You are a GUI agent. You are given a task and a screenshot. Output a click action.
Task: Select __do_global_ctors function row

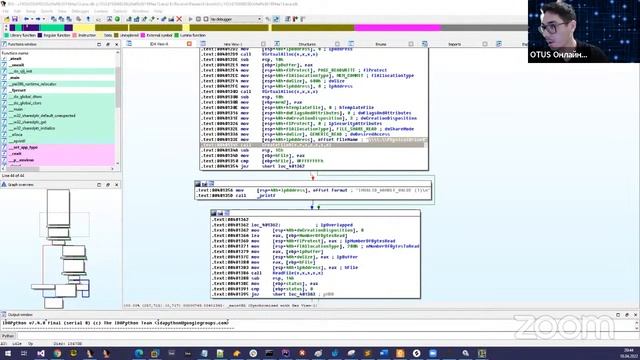[58, 103]
